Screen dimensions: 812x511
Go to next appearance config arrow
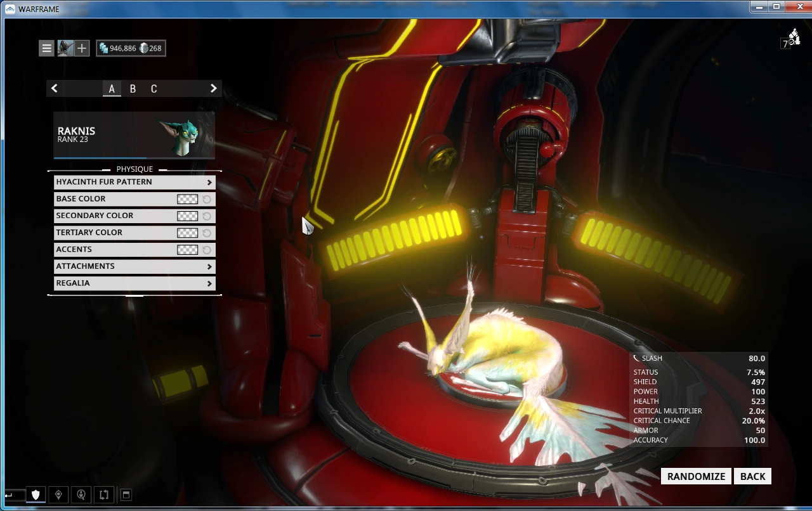tap(214, 89)
